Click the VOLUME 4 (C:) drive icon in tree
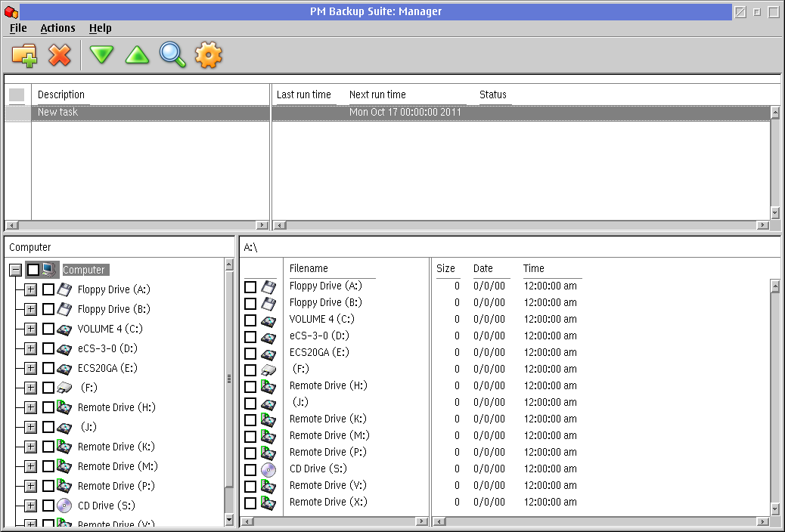The height and width of the screenshot is (532, 785). (x=64, y=329)
